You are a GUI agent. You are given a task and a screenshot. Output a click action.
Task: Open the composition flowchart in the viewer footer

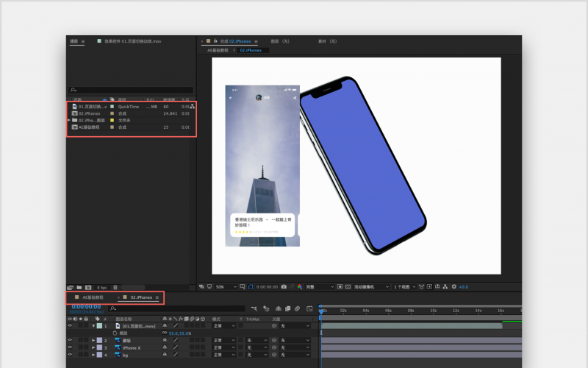tap(445, 286)
